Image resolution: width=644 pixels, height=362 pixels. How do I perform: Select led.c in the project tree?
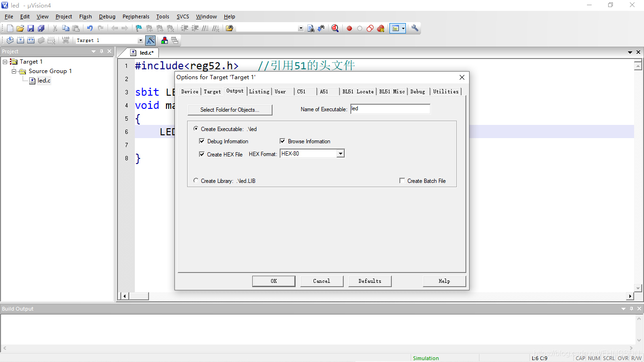(x=44, y=81)
